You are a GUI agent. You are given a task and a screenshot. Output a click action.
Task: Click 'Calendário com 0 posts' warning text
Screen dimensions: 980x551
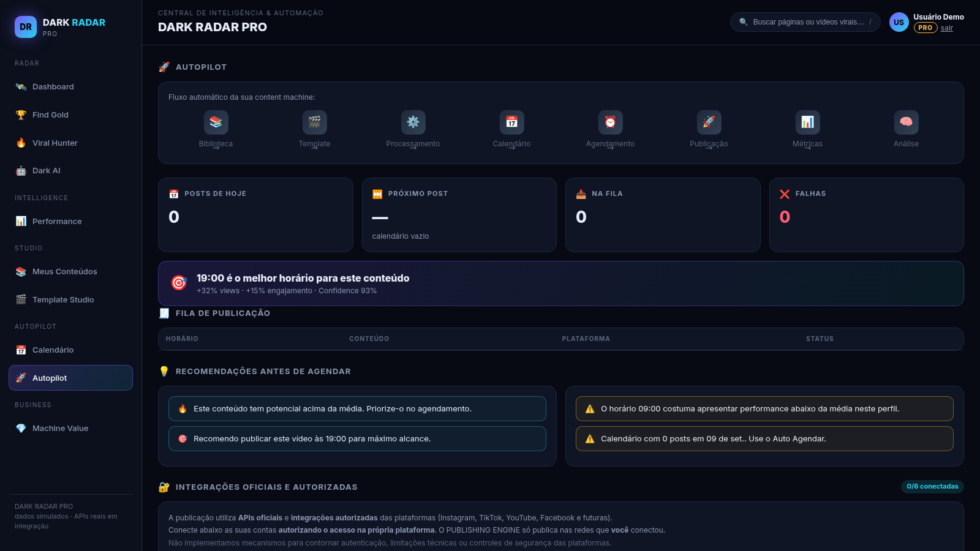coord(714,439)
